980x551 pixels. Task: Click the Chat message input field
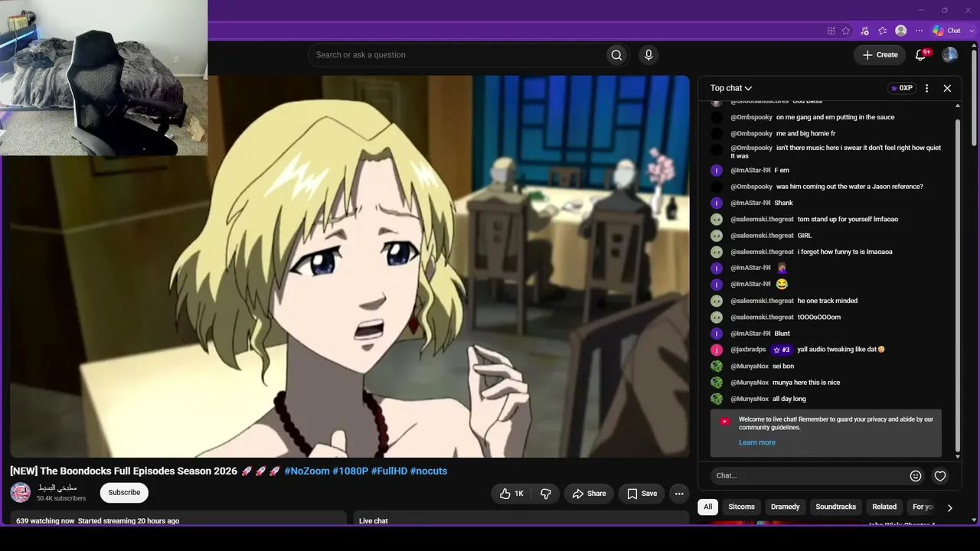[808, 476]
